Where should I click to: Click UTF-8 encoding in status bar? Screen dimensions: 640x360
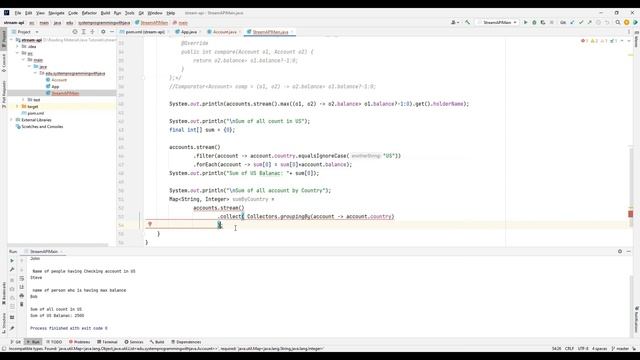pyautogui.click(x=583, y=349)
